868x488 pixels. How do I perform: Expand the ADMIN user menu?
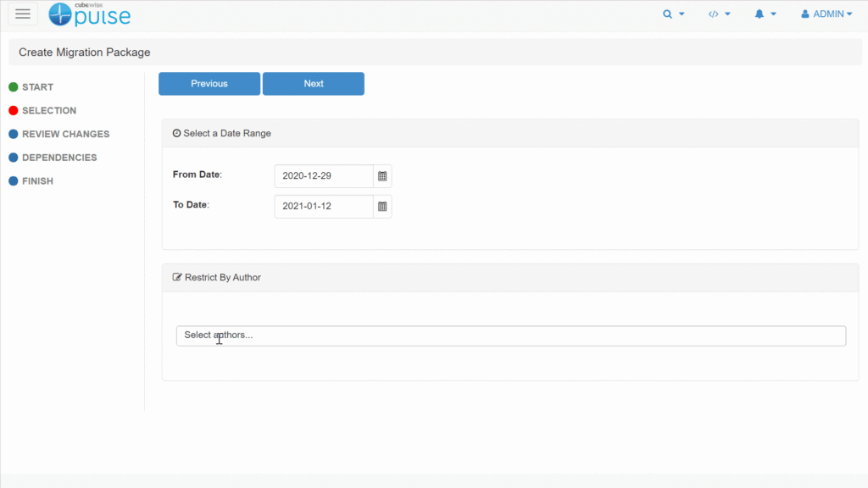click(826, 14)
